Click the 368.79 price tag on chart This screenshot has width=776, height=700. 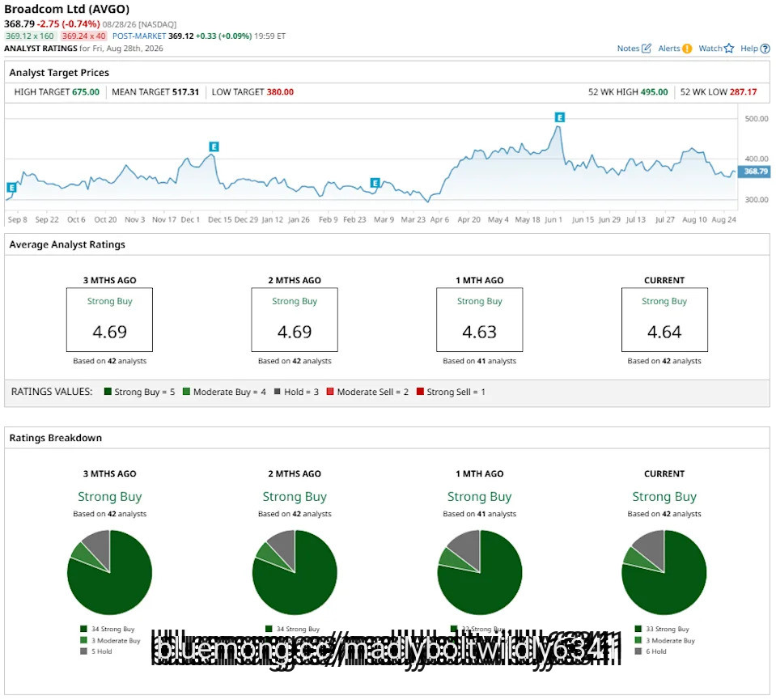(x=754, y=172)
